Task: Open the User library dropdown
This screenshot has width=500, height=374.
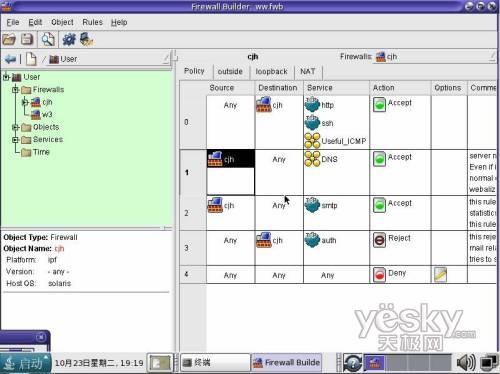Action: 109,59
